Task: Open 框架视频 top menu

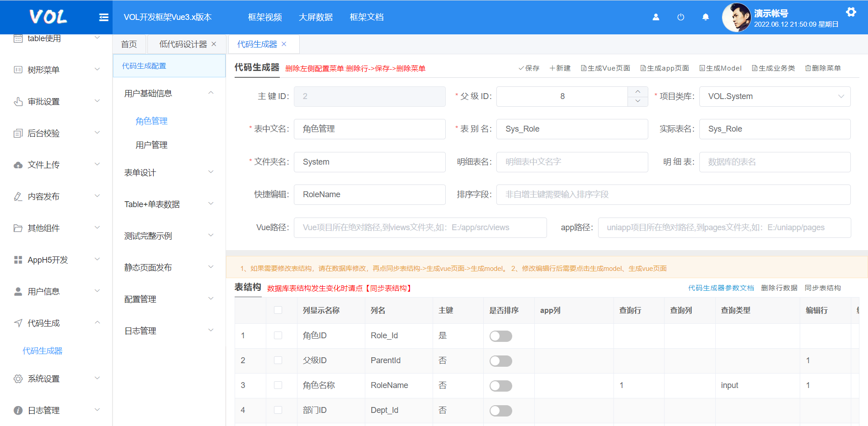Action: coord(265,17)
